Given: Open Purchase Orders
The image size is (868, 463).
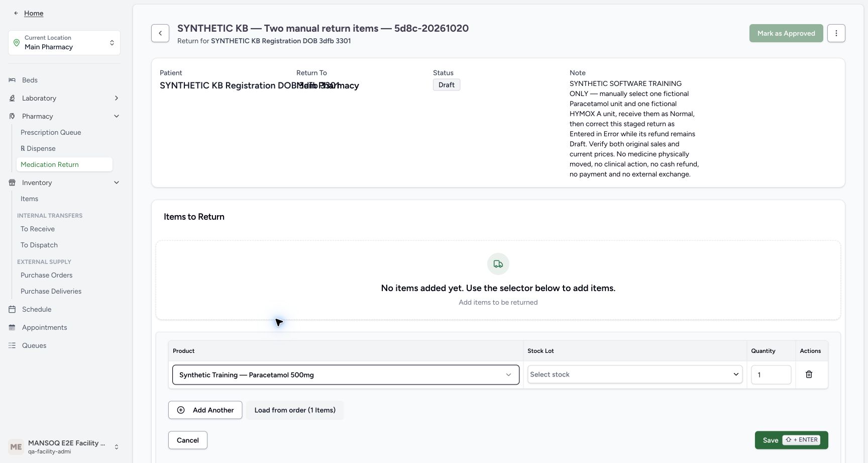Looking at the screenshot, I should tap(46, 275).
